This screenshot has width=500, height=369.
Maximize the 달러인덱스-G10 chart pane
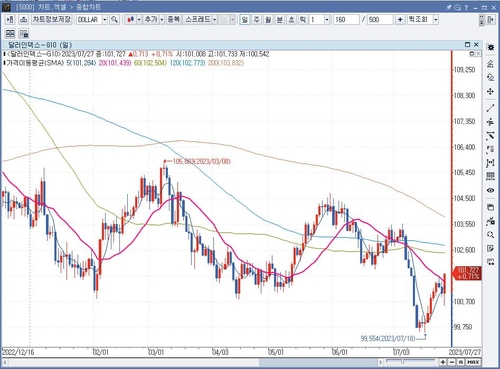click(x=467, y=44)
